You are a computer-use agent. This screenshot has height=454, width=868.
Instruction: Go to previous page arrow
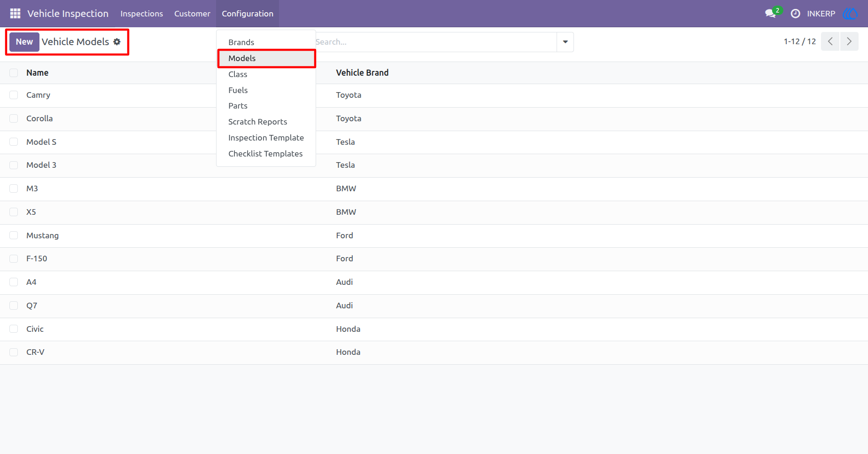coord(830,41)
